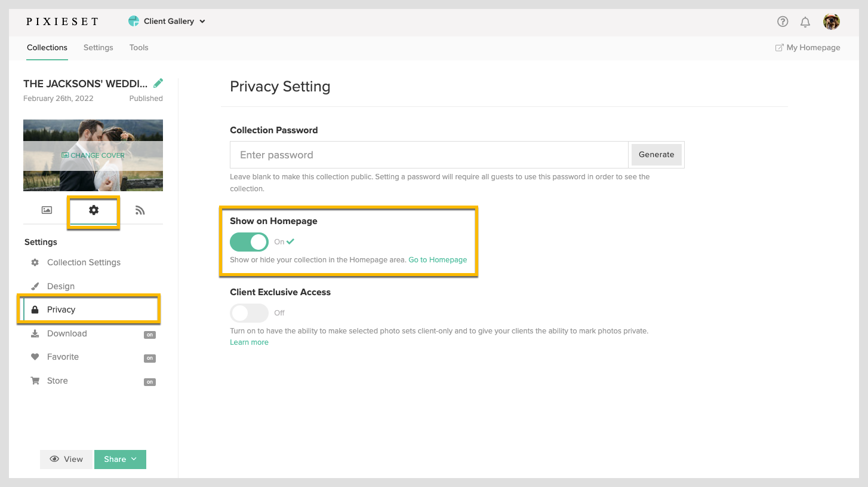Screen dimensions: 868x487
Task: Open Collection Settings in sidebar
Action: click(84, 262)
